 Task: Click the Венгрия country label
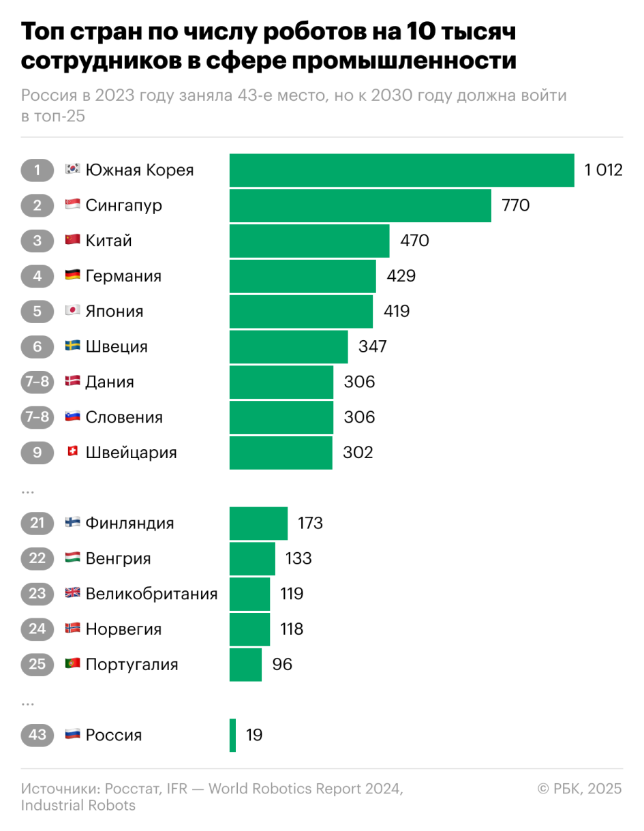[118, 558]
